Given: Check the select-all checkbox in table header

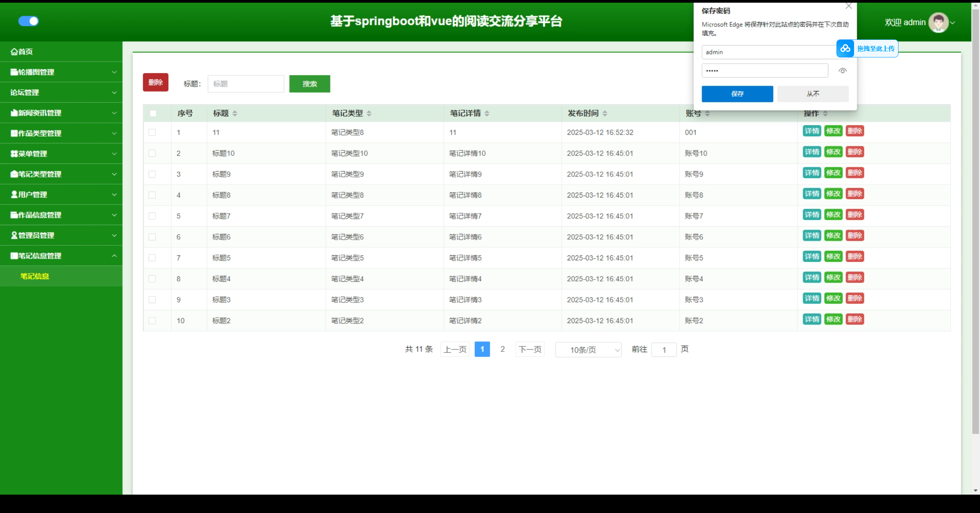Looking at the screenshot, I should [153, 113].
